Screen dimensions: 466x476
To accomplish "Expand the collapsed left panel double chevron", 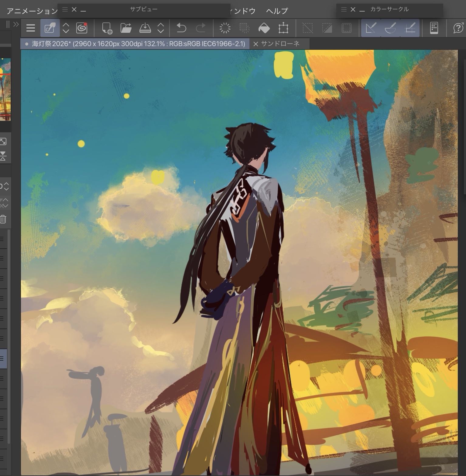I will [x=16, y=24].
